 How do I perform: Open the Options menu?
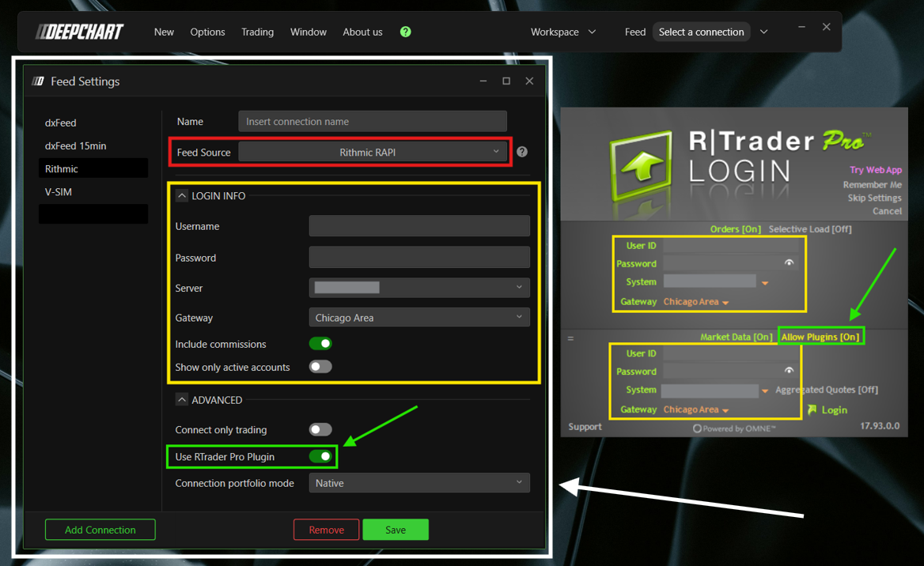[x=207, y=32]
